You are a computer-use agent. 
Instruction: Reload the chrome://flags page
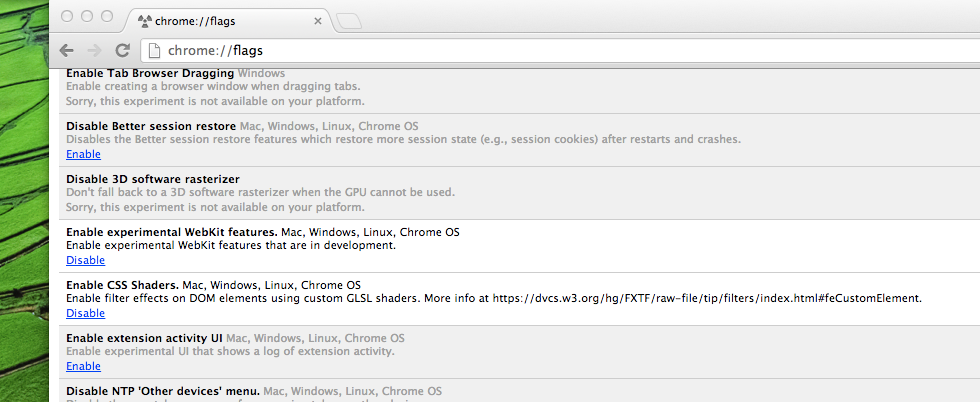[x=123, y=50]
